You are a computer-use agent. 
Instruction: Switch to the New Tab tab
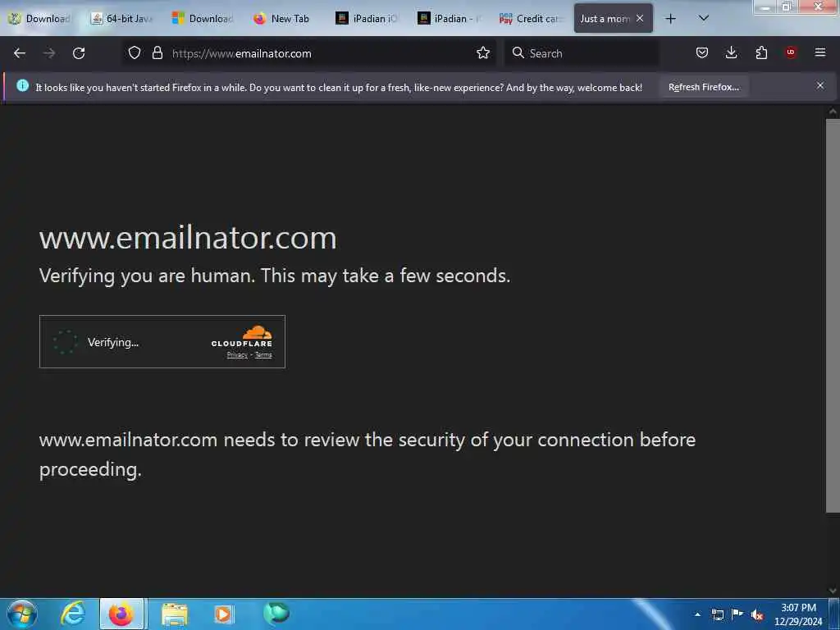[285, 19]
